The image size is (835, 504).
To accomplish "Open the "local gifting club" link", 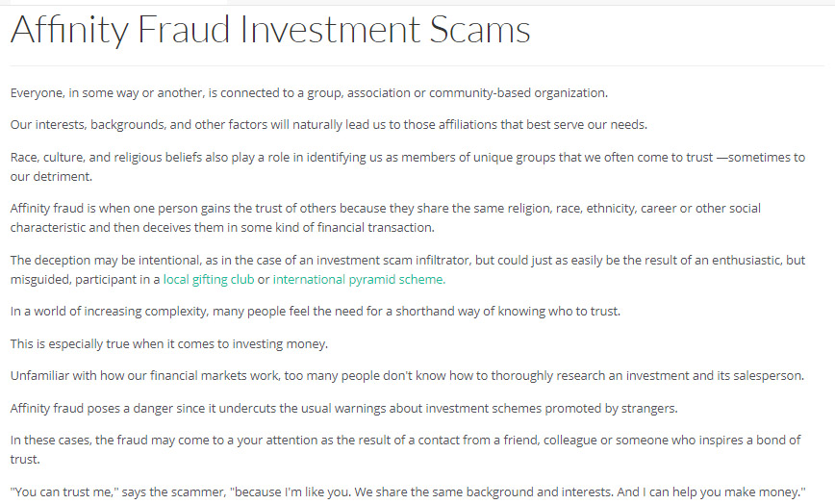I will (209, 280).
